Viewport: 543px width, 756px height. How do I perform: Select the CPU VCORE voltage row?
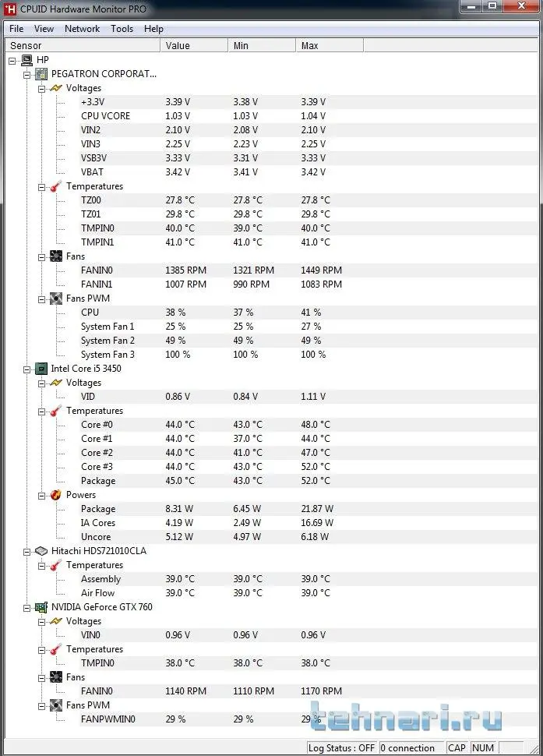pos(105,116)
